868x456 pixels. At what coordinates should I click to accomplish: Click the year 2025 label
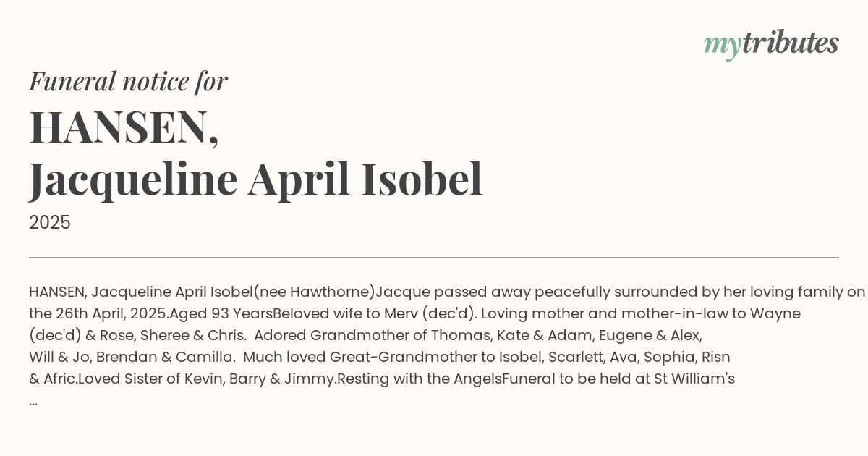[50, 222]
